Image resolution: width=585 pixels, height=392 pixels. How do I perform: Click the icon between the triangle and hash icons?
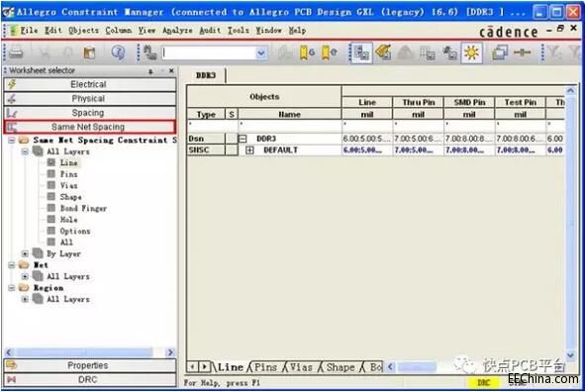pyautogui.click(x=428, y=53)
